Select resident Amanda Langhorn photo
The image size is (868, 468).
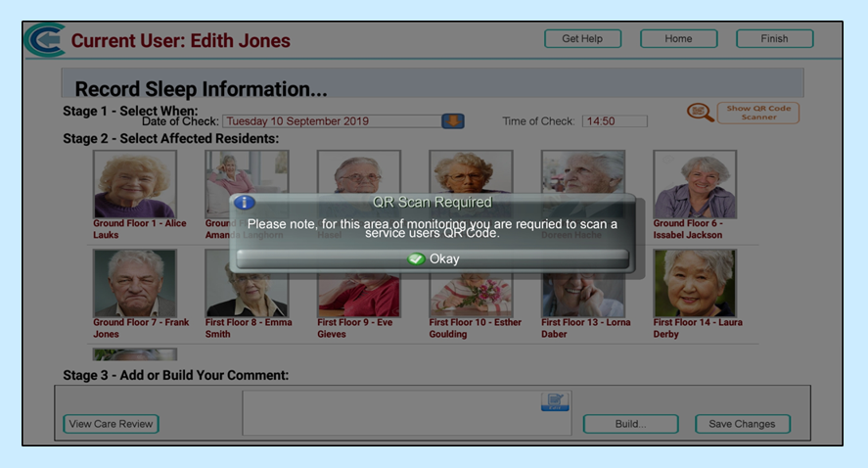coord(247,171)
